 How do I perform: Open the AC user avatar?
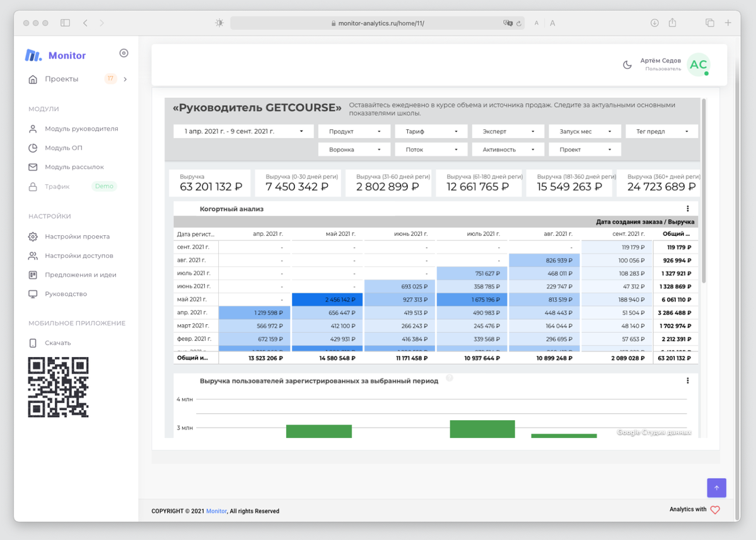pyautogui.click(x=698, y=65)
